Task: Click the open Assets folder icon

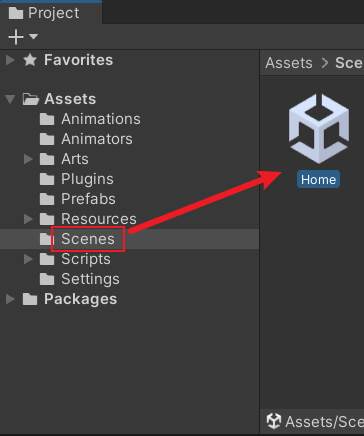Action: (31, 99)
